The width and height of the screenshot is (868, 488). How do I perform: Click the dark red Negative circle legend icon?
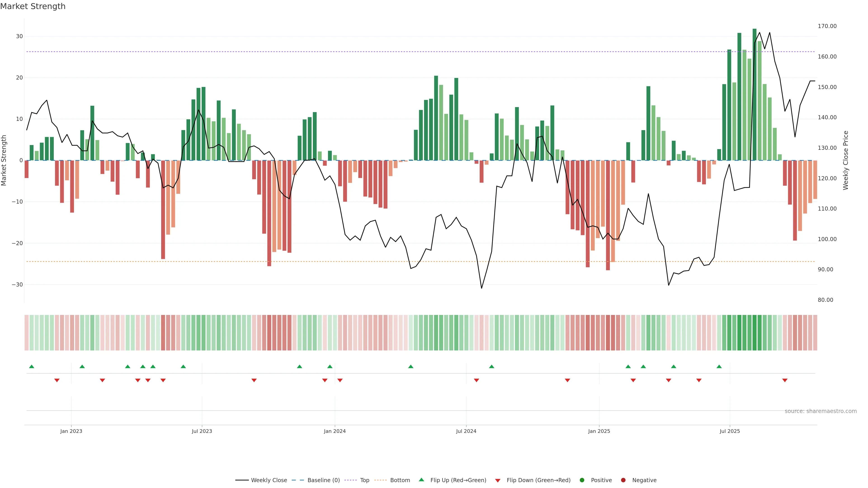tap(623, 480)
